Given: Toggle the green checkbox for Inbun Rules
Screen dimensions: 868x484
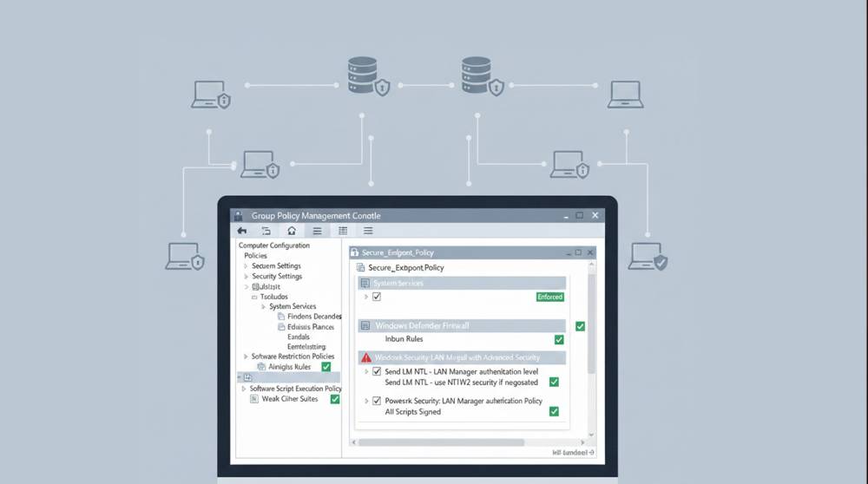Looking at the screenshot, I should click(559, 340).
